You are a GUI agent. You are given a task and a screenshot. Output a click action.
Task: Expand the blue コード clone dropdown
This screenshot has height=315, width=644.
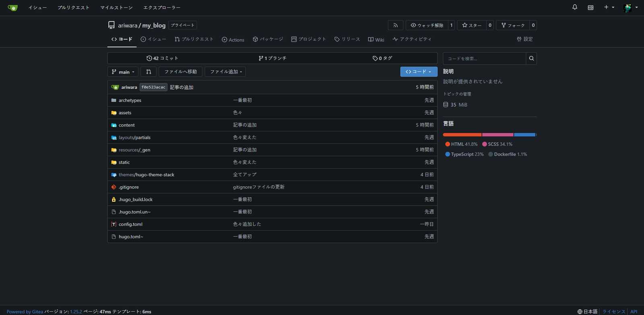coord(419,72)
